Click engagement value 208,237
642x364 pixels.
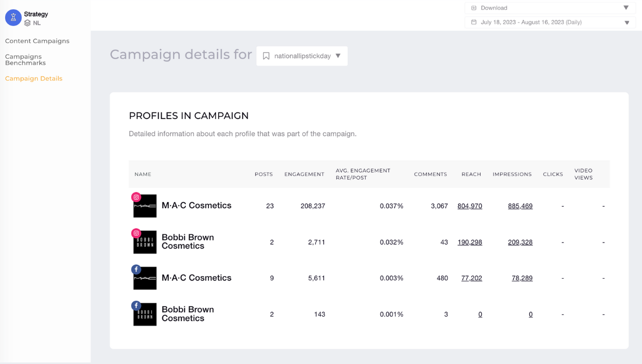click(313, 206)
